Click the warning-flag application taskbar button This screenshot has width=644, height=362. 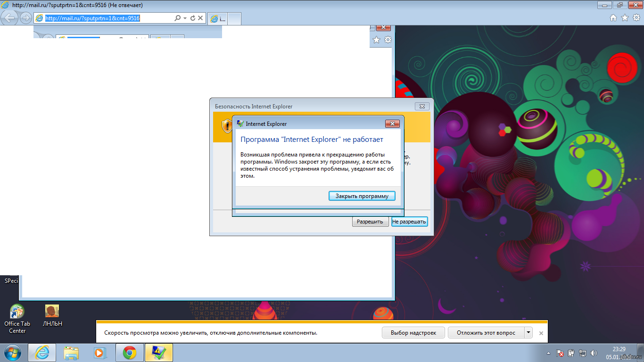click(159, 353)
